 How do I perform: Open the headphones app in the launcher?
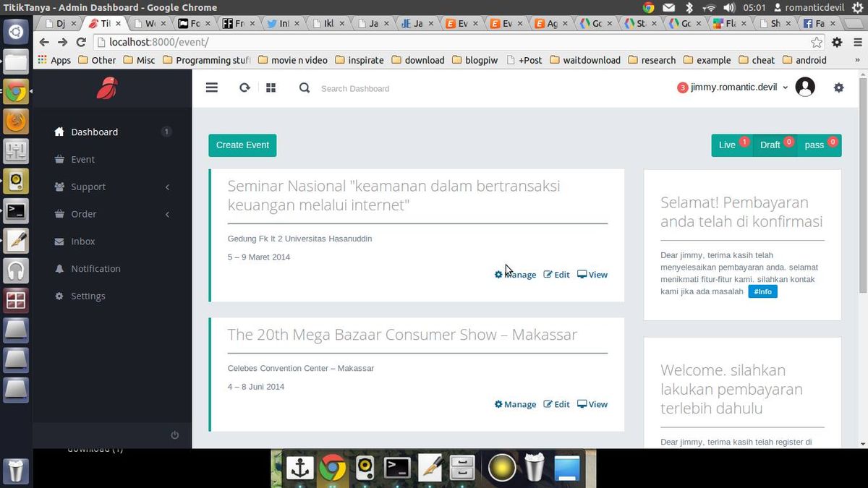click(16, 270)
